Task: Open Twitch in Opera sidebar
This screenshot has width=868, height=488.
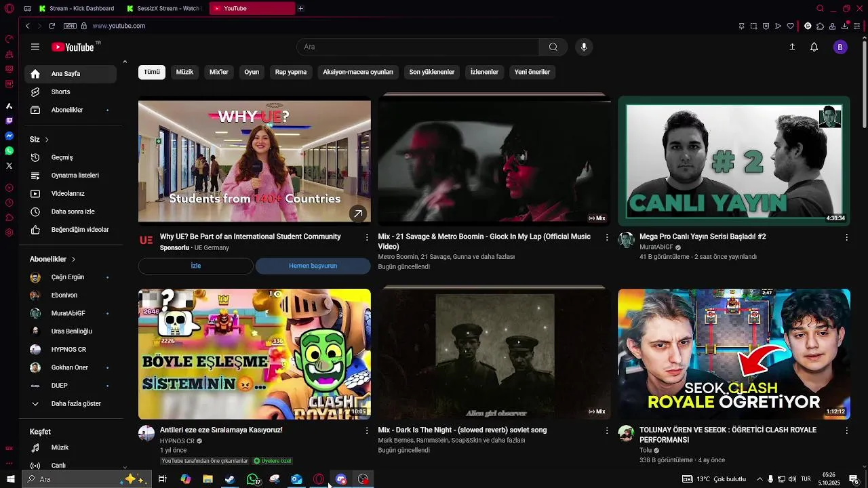Action: (9, 121)
